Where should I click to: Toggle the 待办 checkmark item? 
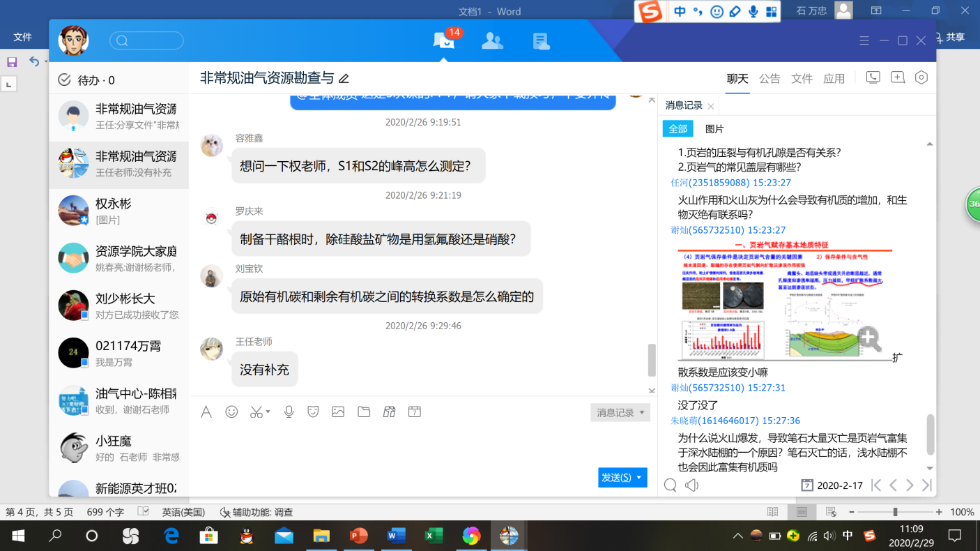(x=65, y=80)
